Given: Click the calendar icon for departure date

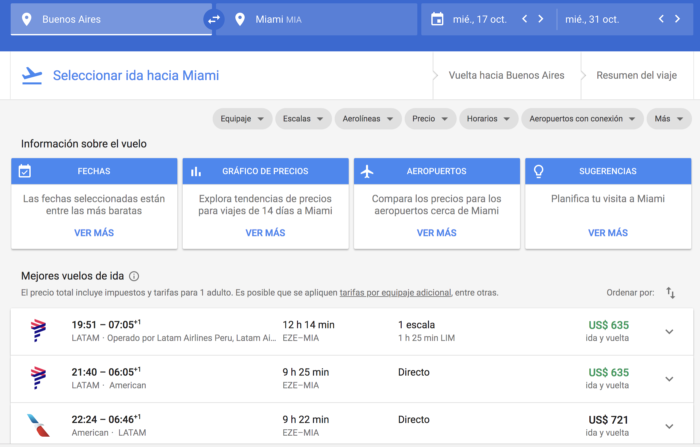Looking at the screenshot, I should click(x=436, y=19).
